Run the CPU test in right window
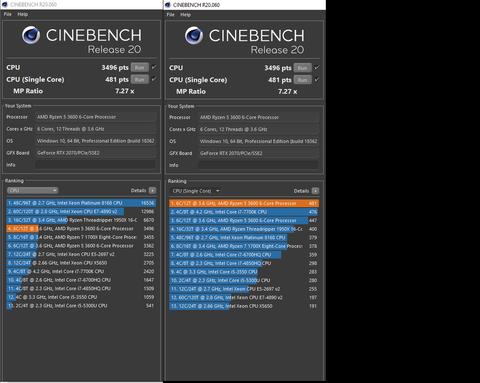Viewport: 480px width, 383px height. click(x=302, y=68)
